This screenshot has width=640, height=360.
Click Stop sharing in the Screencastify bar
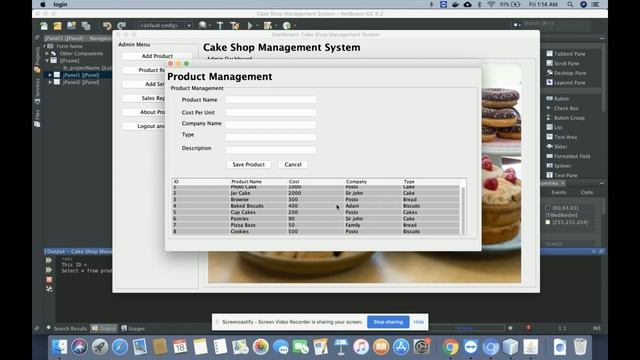pos(388,322)
